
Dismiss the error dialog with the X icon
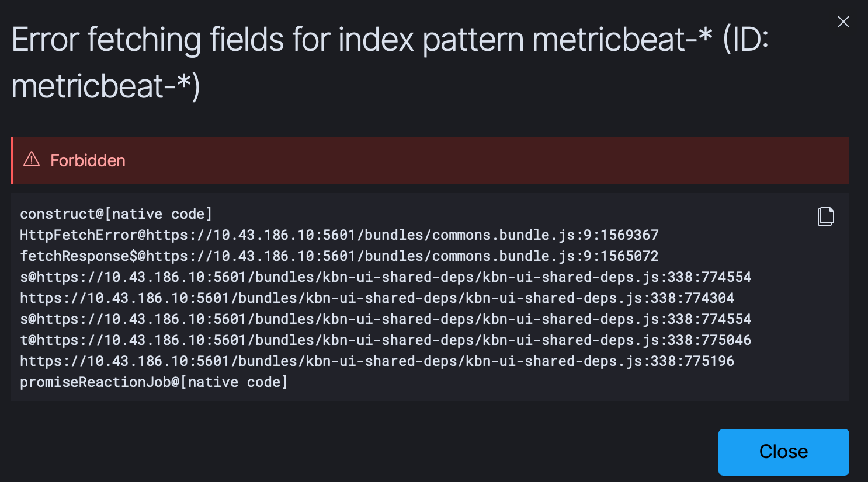tap(843, 22)
